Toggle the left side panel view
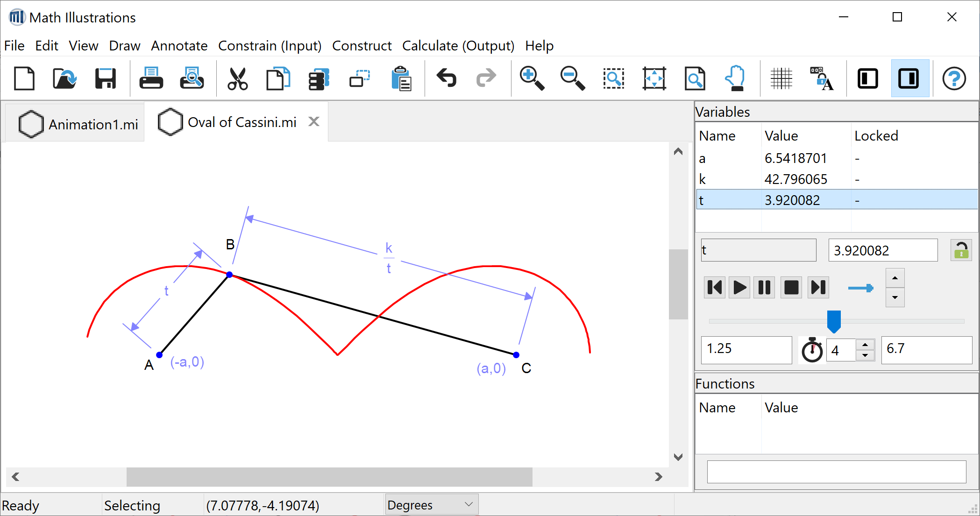This screenshot has height=516, width=980. click(868, 78)
